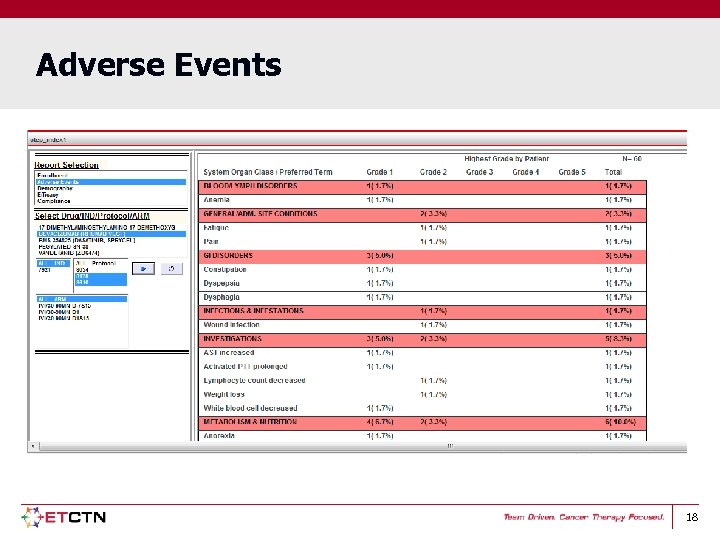Click the horizontal scrollbar track
Viewport: 720px width, 540px height.
click(x=363, y=446)
